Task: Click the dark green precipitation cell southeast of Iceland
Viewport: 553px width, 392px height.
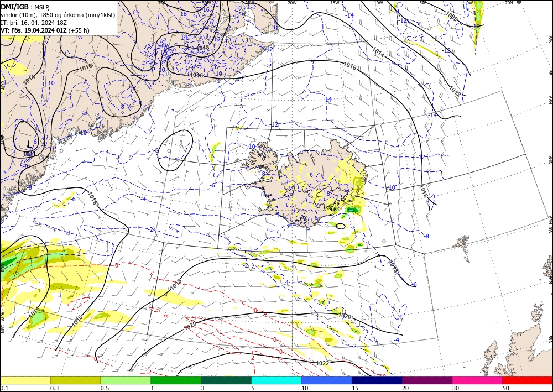Action: [x=352, y=210]
